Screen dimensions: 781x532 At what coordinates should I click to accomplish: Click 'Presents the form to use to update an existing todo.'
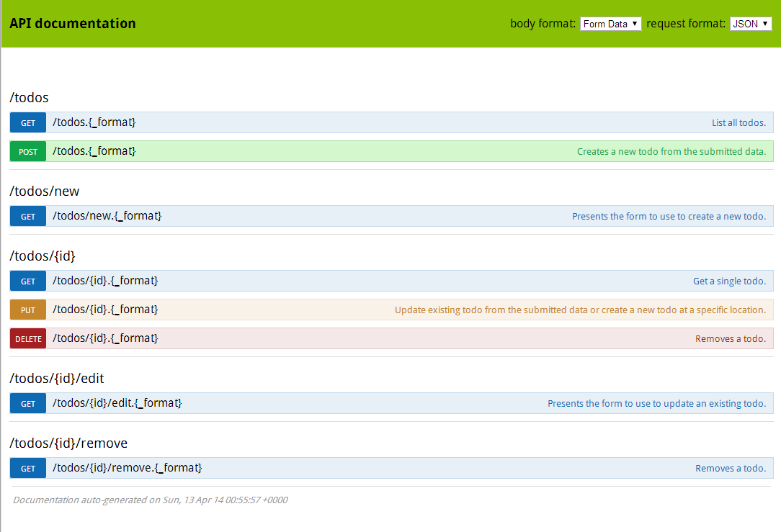657,404
